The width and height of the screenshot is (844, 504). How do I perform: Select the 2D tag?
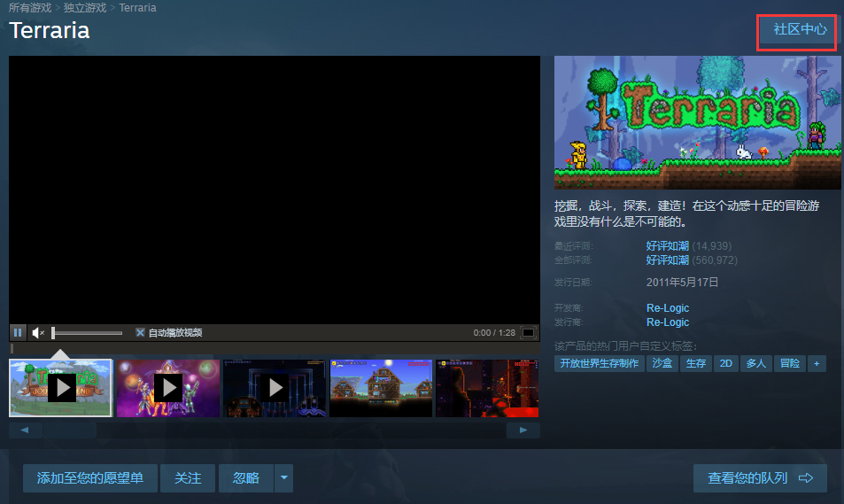(726, 363)
